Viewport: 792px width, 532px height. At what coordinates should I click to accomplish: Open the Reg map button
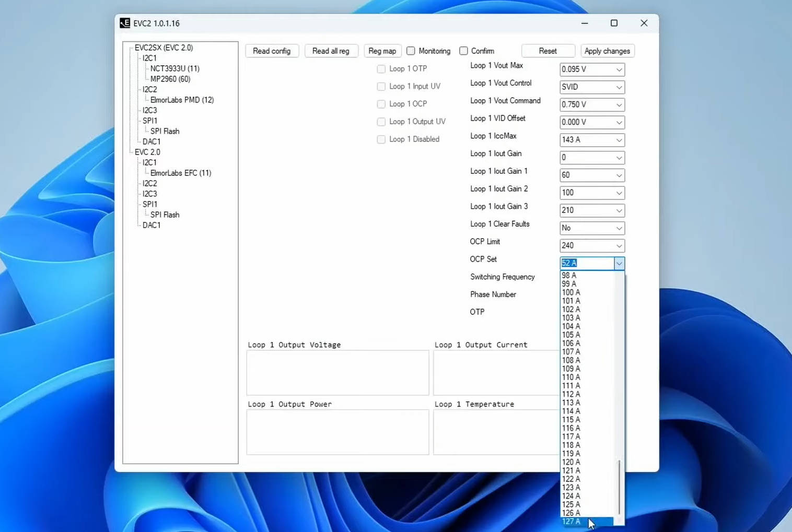coord(382,51)
